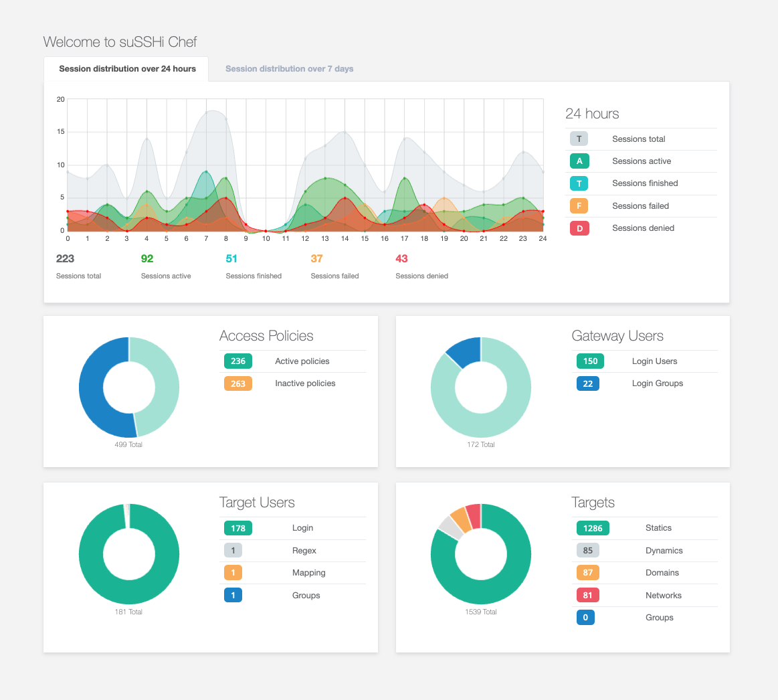Viewport: 778px width, 700px height.
Task: Select Session distribution over 24 hours tab
Action: click(127, 68)
